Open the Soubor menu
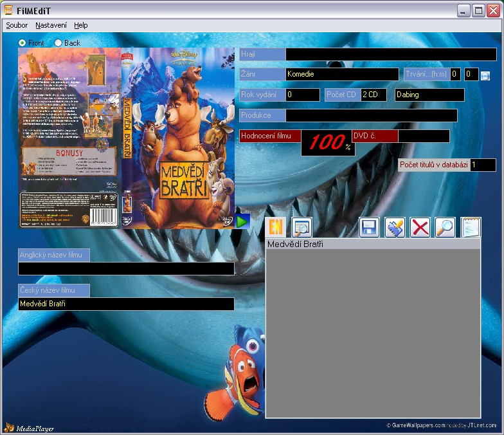Image resolution: width=504 pixels, height=435 pixels. click(17, 25)
